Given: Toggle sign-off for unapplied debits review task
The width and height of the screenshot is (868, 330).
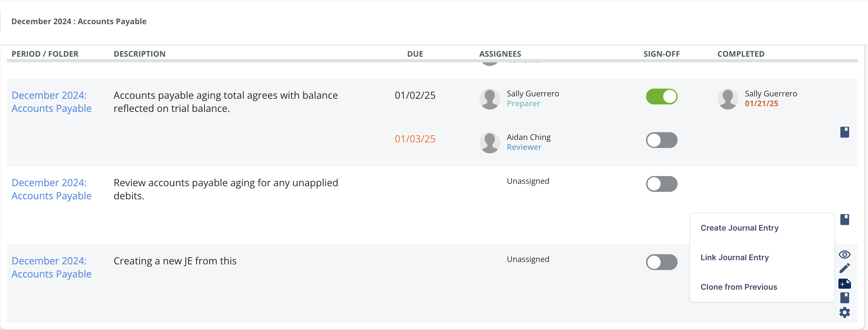Looking at the screenshot, I should tap(662, 184).
